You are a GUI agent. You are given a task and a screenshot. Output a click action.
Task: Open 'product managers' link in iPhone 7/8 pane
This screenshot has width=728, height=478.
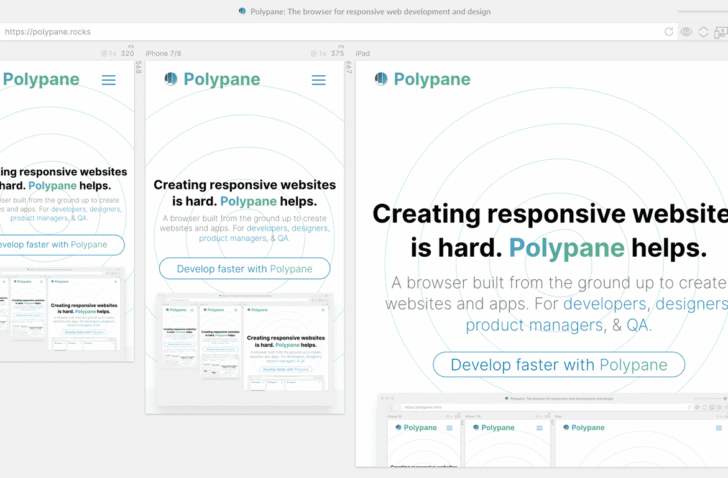[233, 238]
